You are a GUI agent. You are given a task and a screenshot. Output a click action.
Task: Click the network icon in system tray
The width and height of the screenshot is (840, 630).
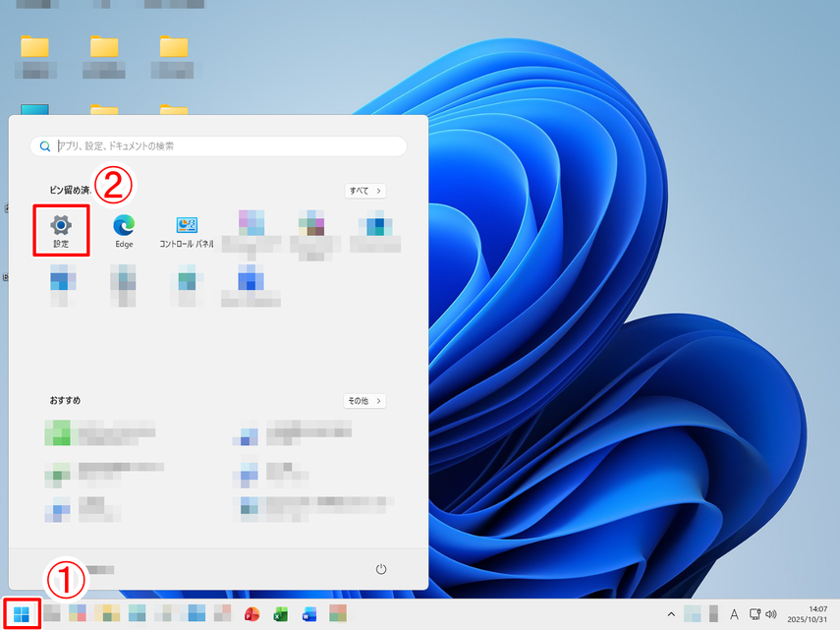(754, 615)
